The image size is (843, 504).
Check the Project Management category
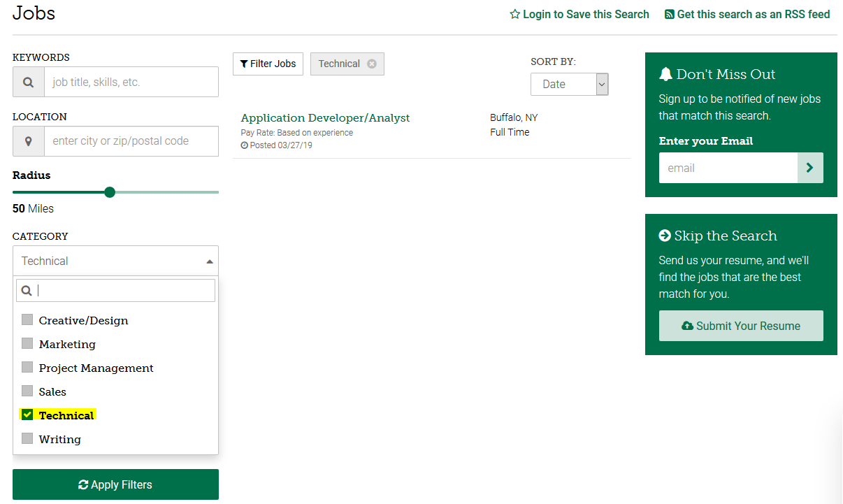(x=27, y=368)
